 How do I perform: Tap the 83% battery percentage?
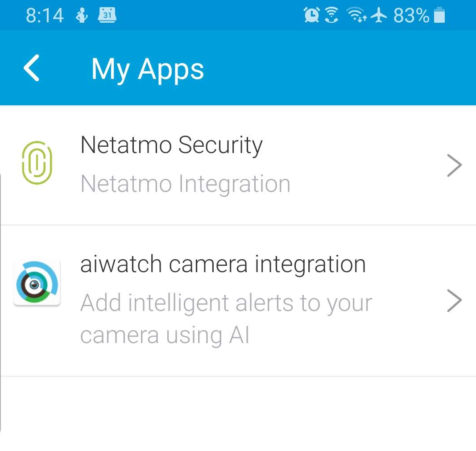coord(411,16)
